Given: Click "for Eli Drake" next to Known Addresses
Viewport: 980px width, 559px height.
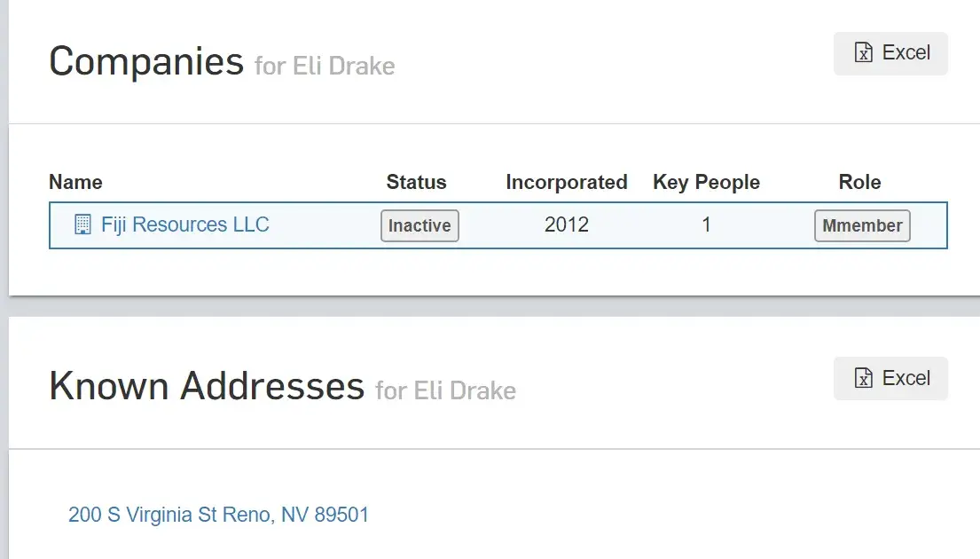Looking at the screenshot, I should (x=445, y=390).
